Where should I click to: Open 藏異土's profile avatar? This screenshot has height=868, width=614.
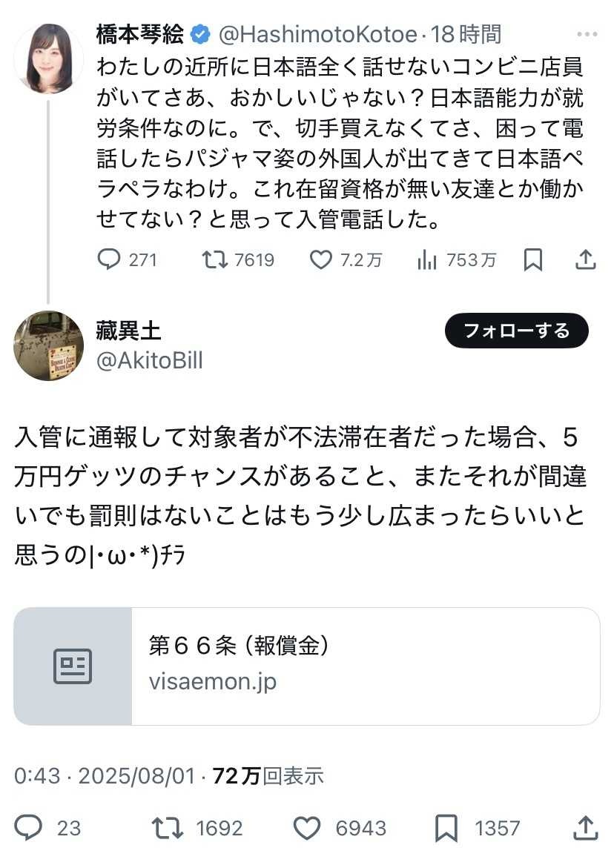pyautogui.click(x=49, y=345)
